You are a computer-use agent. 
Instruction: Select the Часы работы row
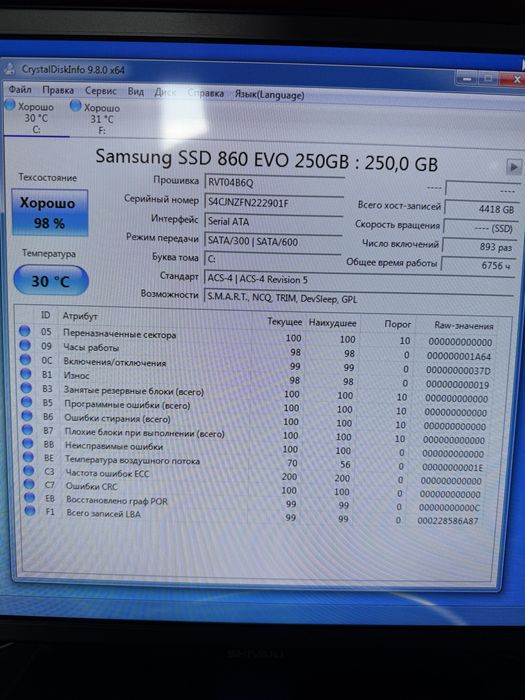coord(257,351)
